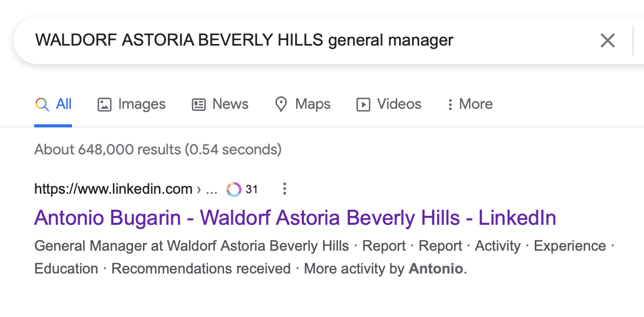Viewport: 644px width, 317px height.
Task: Click the number 31 beside the ring
Action: pos(252,190)
